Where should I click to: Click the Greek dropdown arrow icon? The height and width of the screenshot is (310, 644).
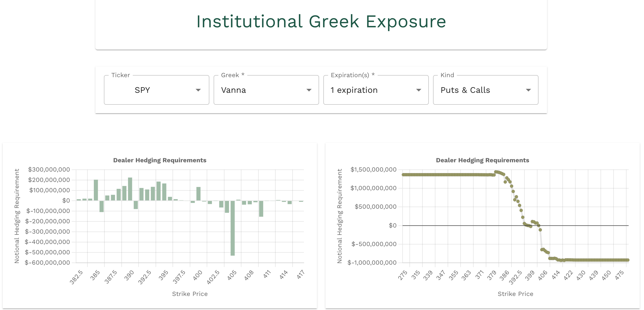309,90
